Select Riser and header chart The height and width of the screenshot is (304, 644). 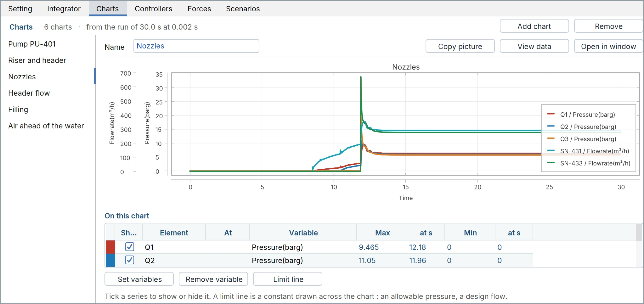tap(48, 60)
